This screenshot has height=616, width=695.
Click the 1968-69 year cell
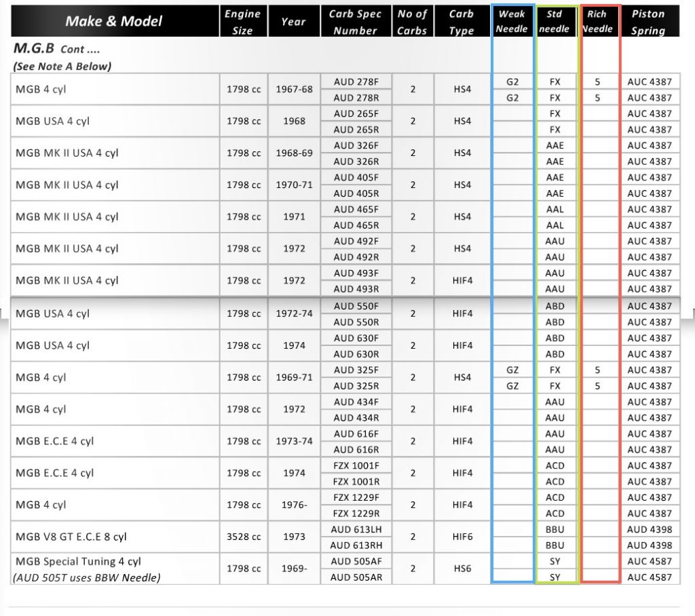(294, 153)
